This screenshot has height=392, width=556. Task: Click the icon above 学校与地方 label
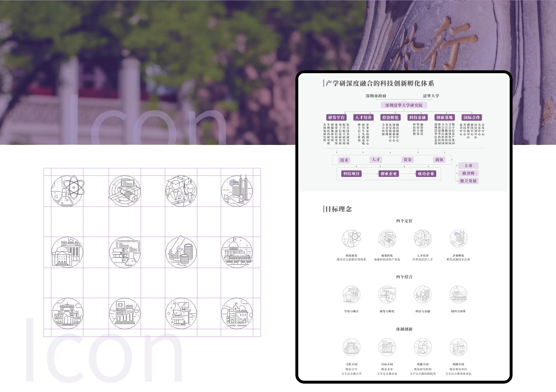351,295
